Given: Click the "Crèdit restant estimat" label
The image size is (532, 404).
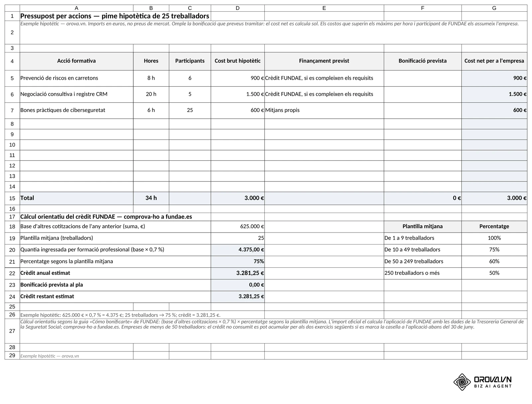Looking at the screenshot, I should tap(115, 297).
